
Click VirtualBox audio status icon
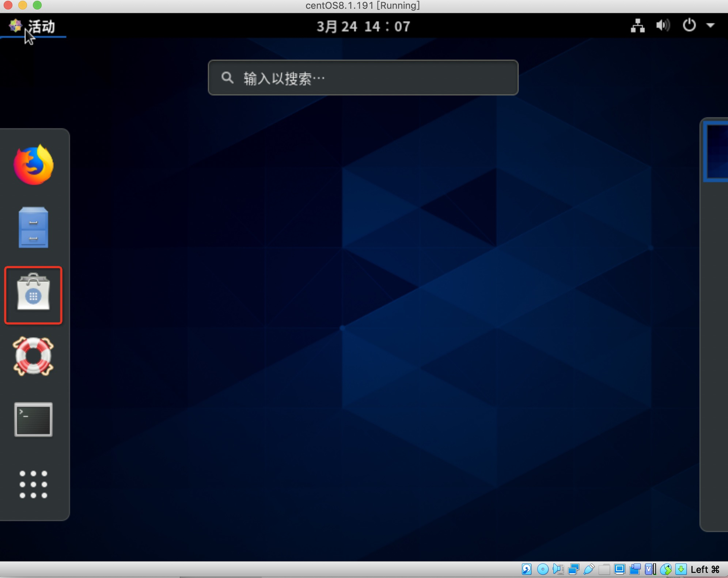click(x=558, y=569)
